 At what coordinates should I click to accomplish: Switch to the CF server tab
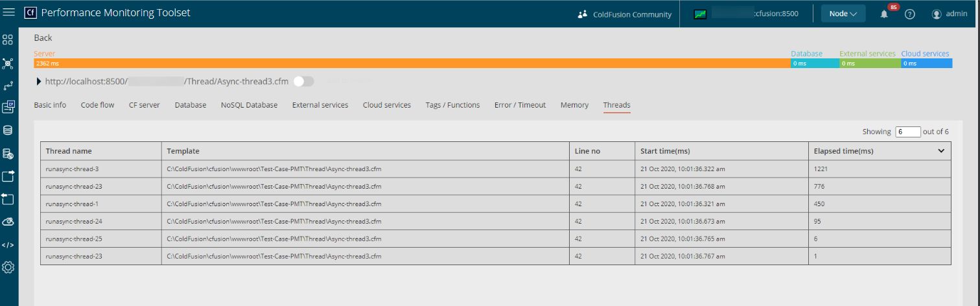pyautogui.click(x=145, y=105)
